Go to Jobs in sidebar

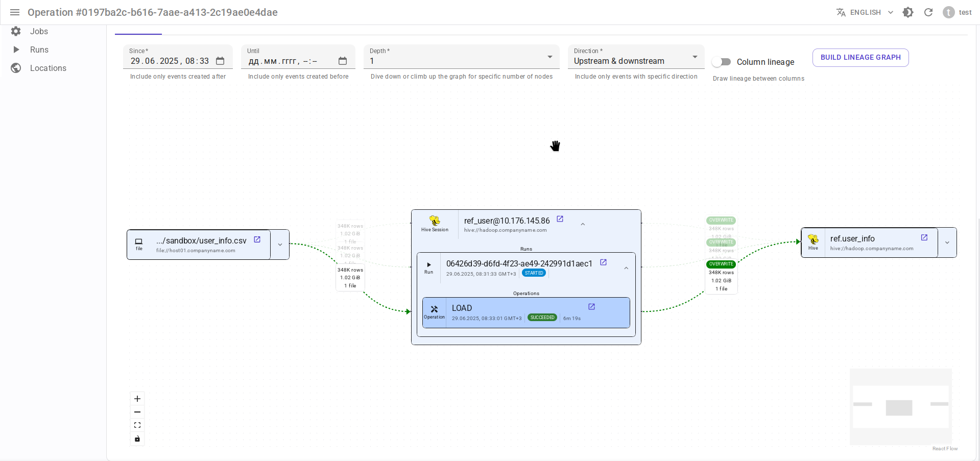(39, 31)
